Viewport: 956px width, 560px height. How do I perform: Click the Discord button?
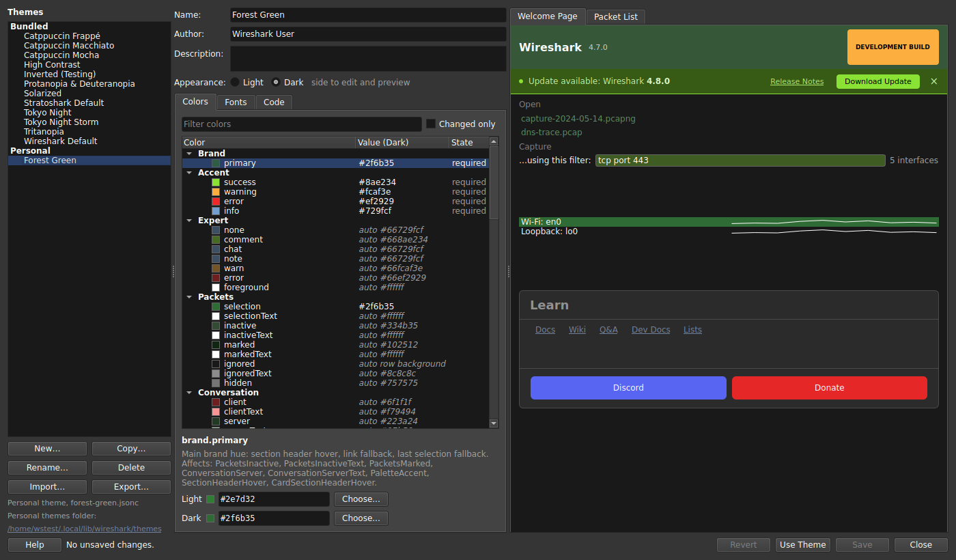(628, 388)
